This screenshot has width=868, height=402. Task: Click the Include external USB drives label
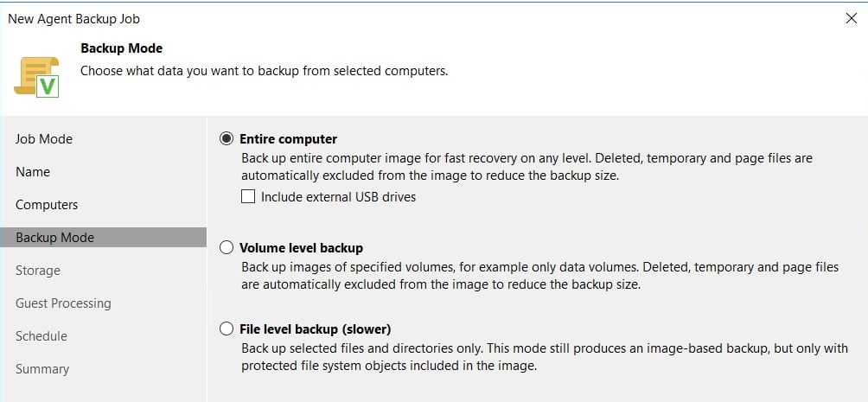pyautogui.click(x=338, y=196)
